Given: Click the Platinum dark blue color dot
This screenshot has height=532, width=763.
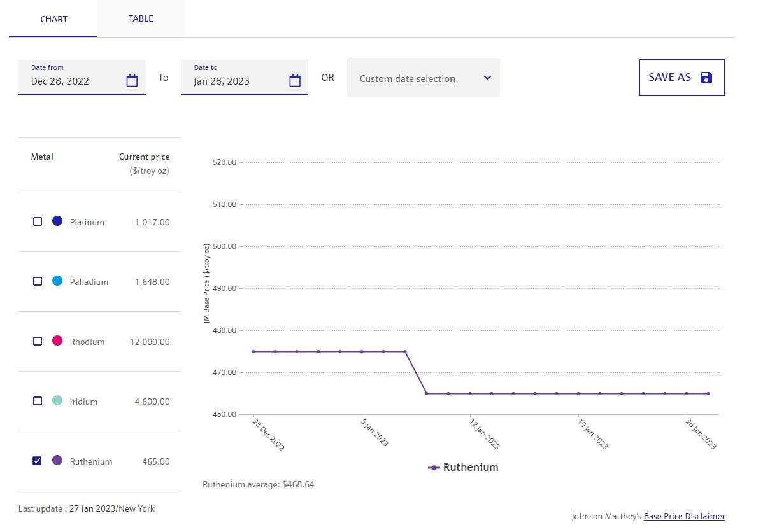Looking at the screenshot, I should [x=57, y=221].
